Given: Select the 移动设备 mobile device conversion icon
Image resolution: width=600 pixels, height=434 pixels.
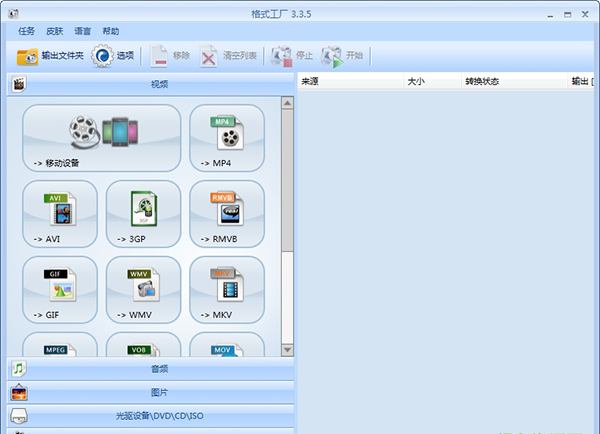Looking at the screenshot, I should click(x=102, y=138).
